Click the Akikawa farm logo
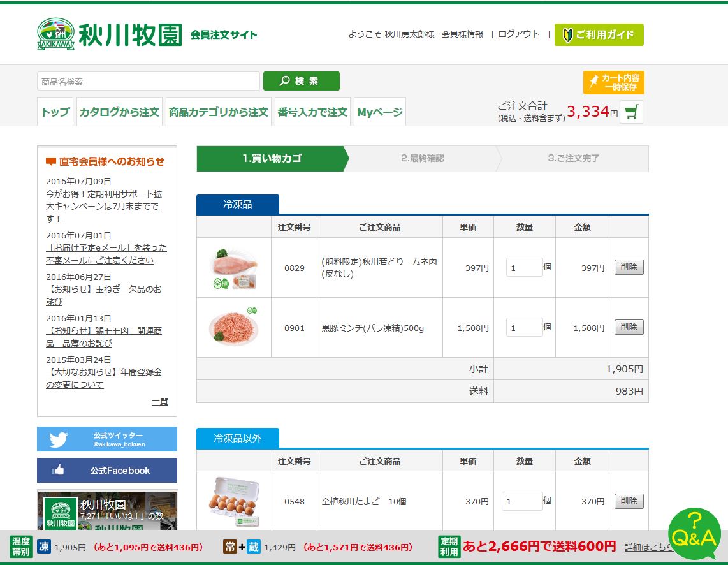 (110, 34)
